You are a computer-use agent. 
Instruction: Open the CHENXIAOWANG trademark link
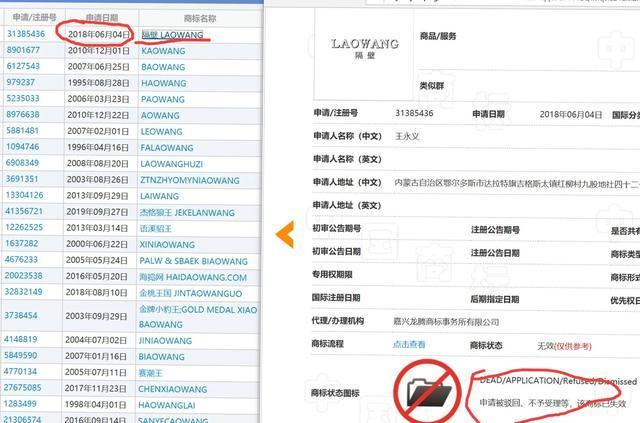pos(173,389)
